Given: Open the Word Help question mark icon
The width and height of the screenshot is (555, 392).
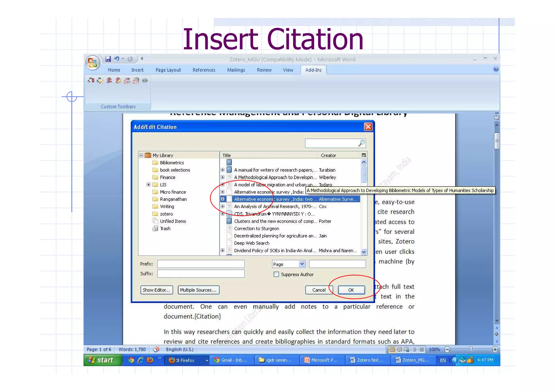Looking at the screenshot, I should click(496, 69).
